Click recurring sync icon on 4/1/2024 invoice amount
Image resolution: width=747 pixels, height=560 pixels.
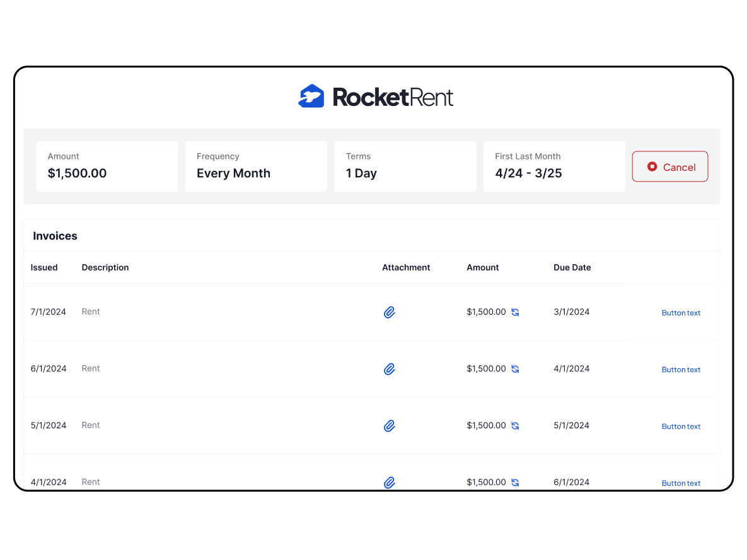point(515,482)
